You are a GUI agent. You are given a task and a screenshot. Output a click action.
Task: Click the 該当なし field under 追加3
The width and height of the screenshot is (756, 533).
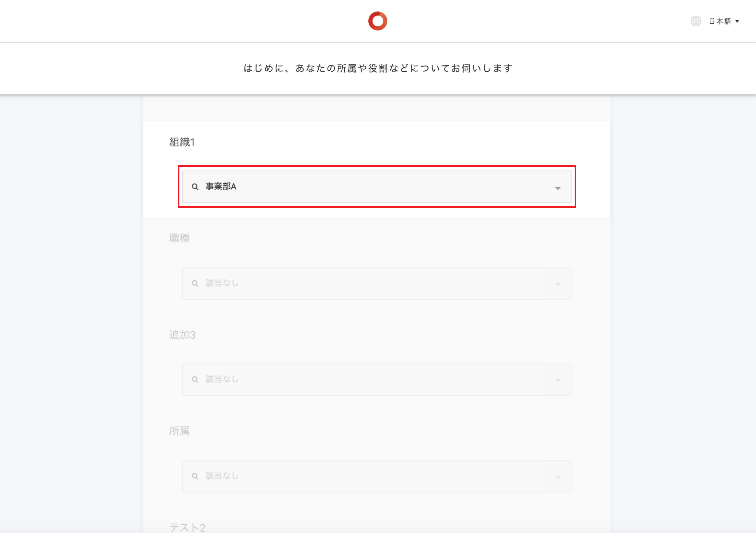pos(362,380)
